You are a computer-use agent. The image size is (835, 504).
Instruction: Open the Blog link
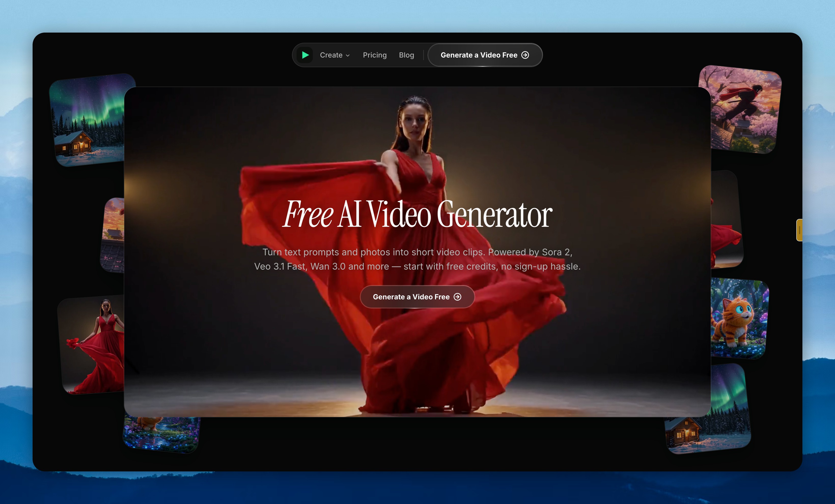pyautogui.click(x=406, y=55)
